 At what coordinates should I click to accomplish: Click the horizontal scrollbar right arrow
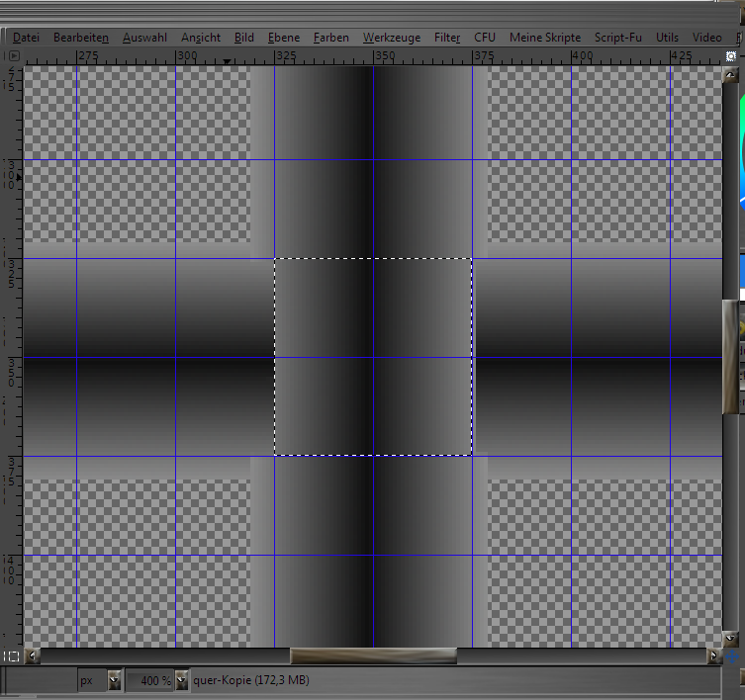[714, 656]
